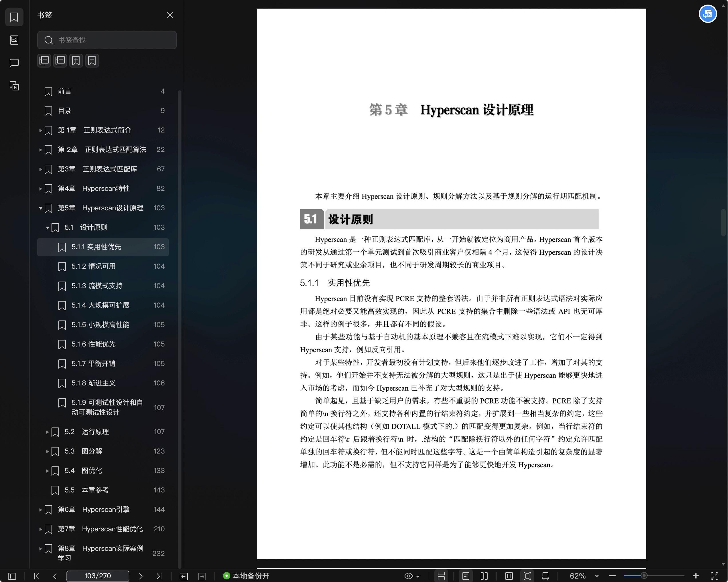728x582 pixels.
Task: Fit page to width icon
Action: 545,576
